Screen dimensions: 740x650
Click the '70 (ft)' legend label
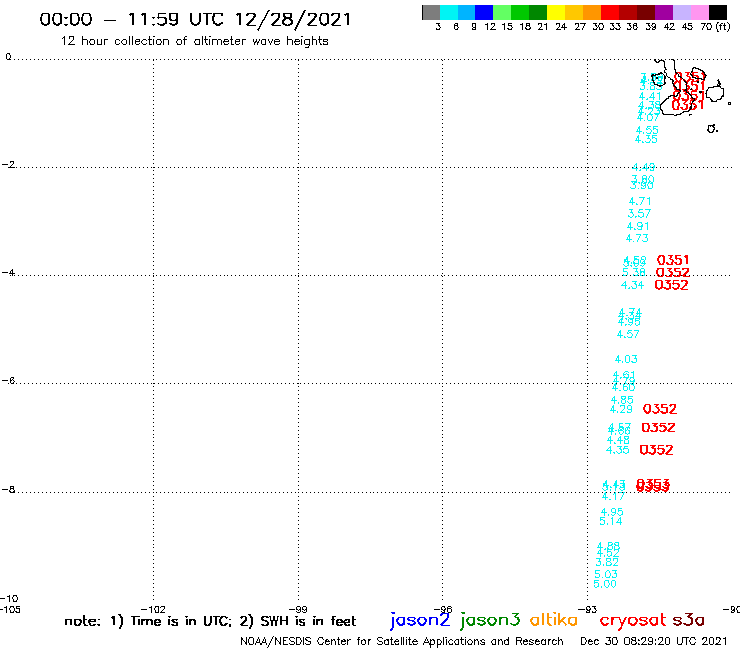[715, 27]
